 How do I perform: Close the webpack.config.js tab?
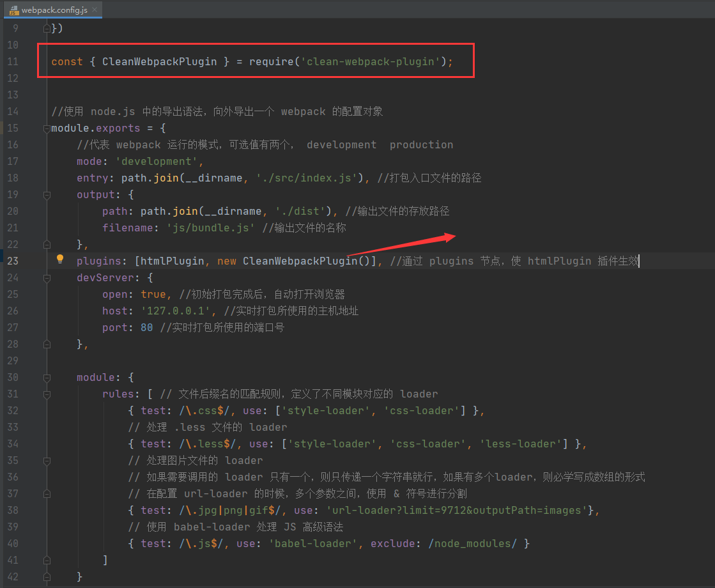click(95, 10)
